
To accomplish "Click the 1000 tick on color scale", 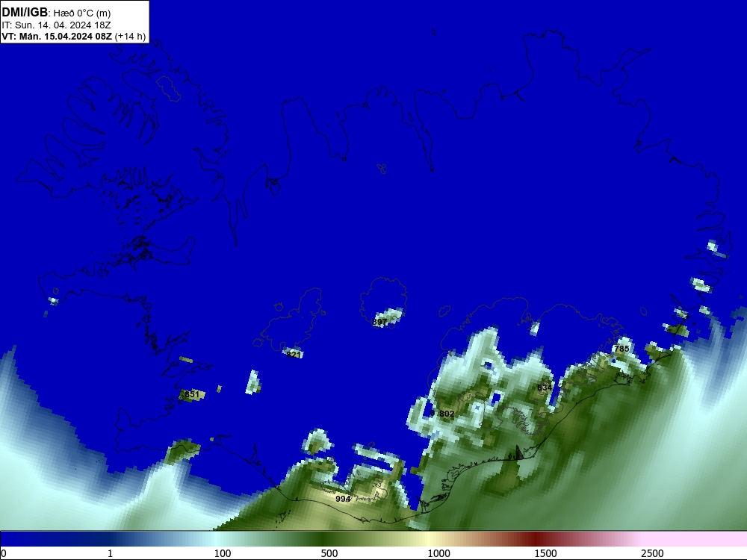I will [x=438, y=553].
